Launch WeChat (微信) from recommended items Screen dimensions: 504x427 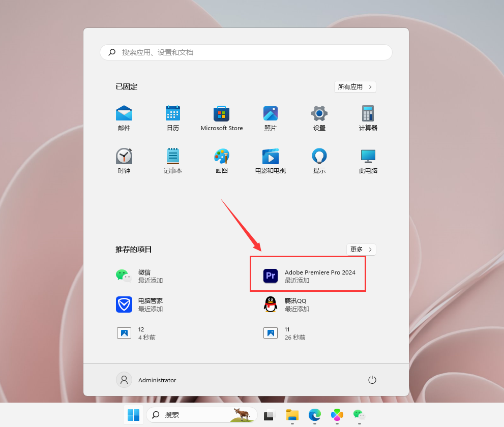click(139, 276)
